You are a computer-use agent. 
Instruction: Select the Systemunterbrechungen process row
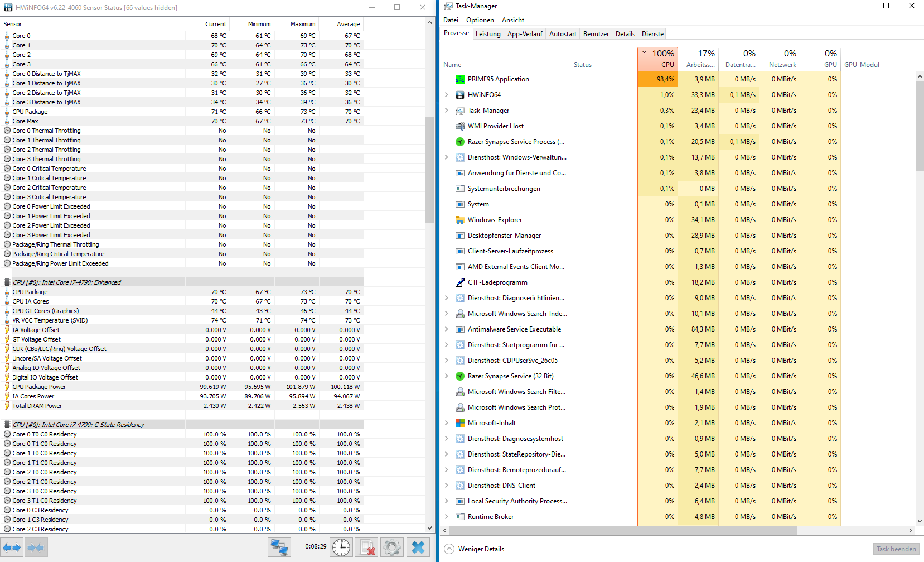(640, 189)
